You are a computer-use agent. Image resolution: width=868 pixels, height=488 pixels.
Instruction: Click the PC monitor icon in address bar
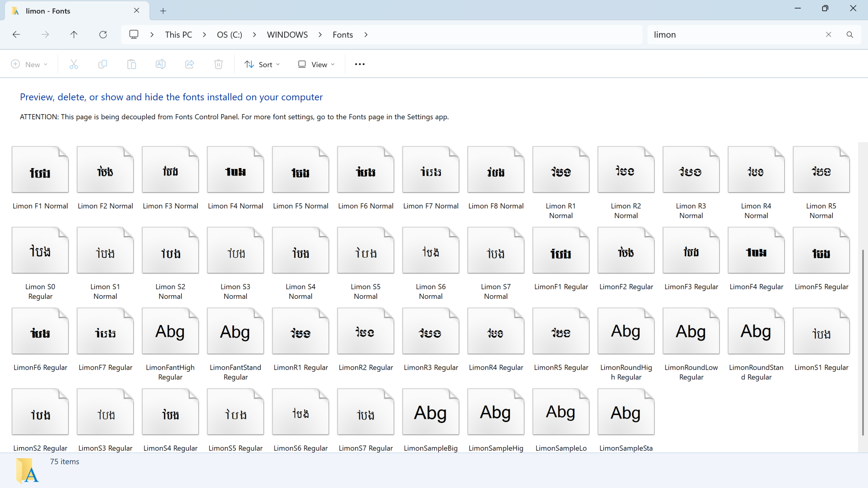pyautogui.click(x=134, y=35)
